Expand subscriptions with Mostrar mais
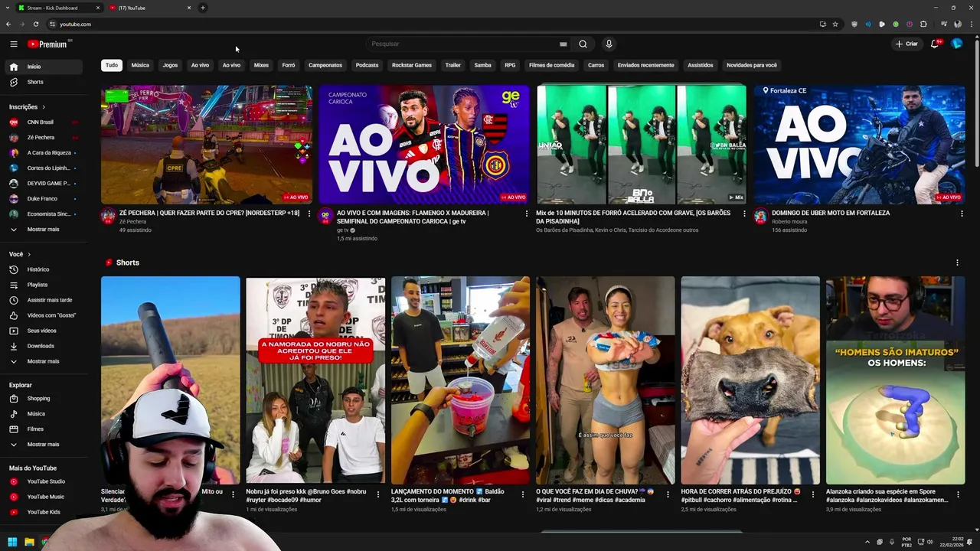The image size is (980, 551). [44, 229]
